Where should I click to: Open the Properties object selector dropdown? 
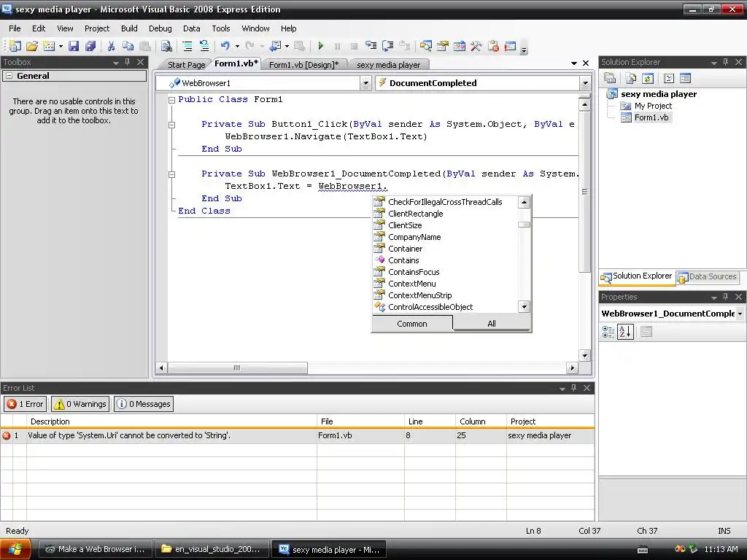click(740, 314)
